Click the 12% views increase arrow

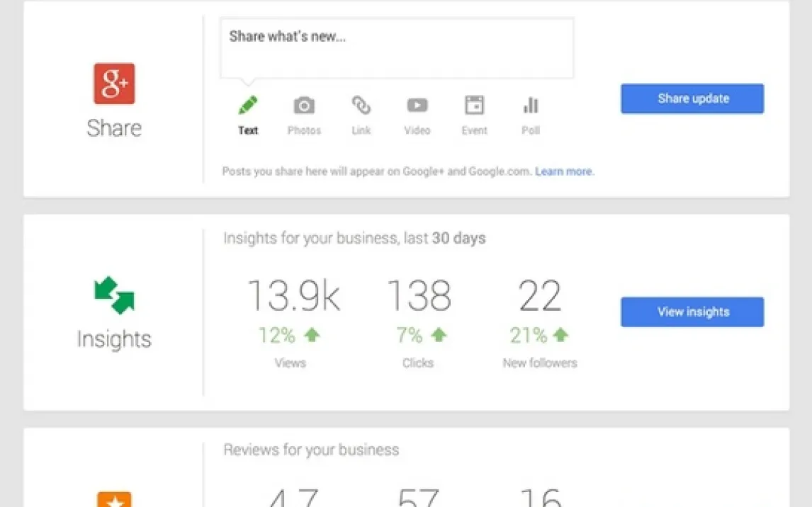click(312, 335)
